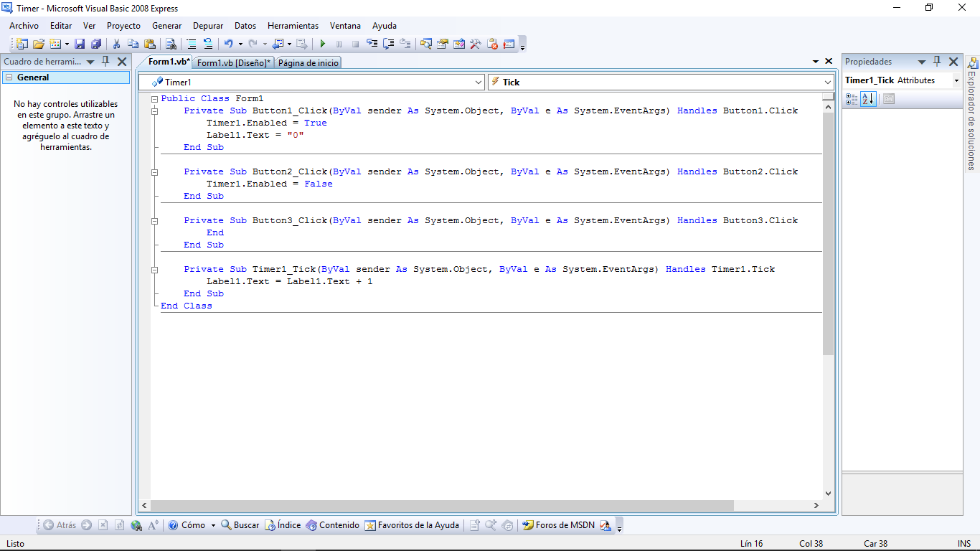Collapse the Button1_Click sub outline
This screenshot has height=551, width=980.
(155, 110)
